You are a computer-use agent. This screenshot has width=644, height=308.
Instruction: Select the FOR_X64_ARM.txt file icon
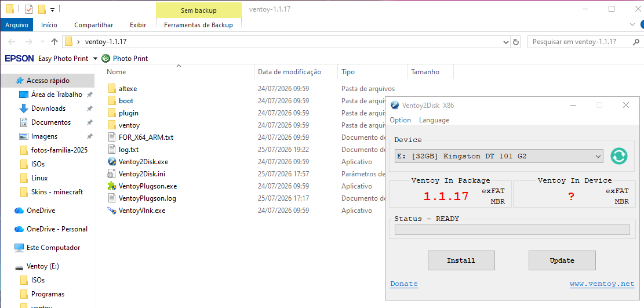pyautogui.click(x=112, y=137)
